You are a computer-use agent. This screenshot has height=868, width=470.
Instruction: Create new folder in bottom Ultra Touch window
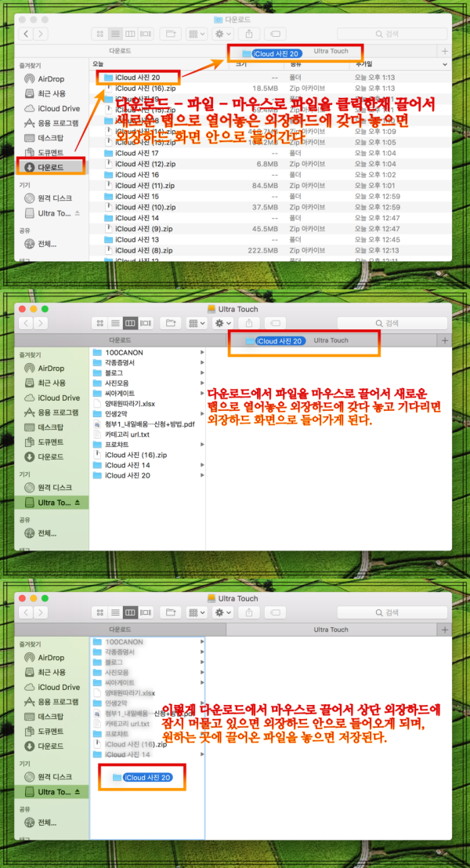pos(171,612)
